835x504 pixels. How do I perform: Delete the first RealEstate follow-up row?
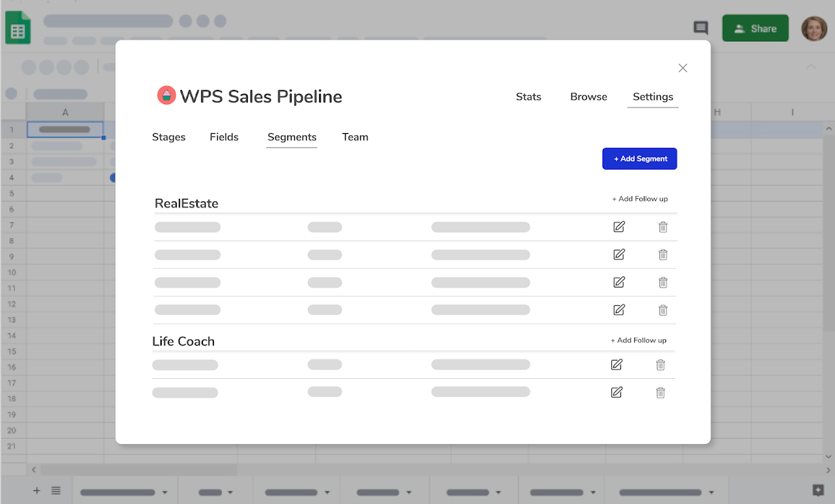(x=663, y=227)
